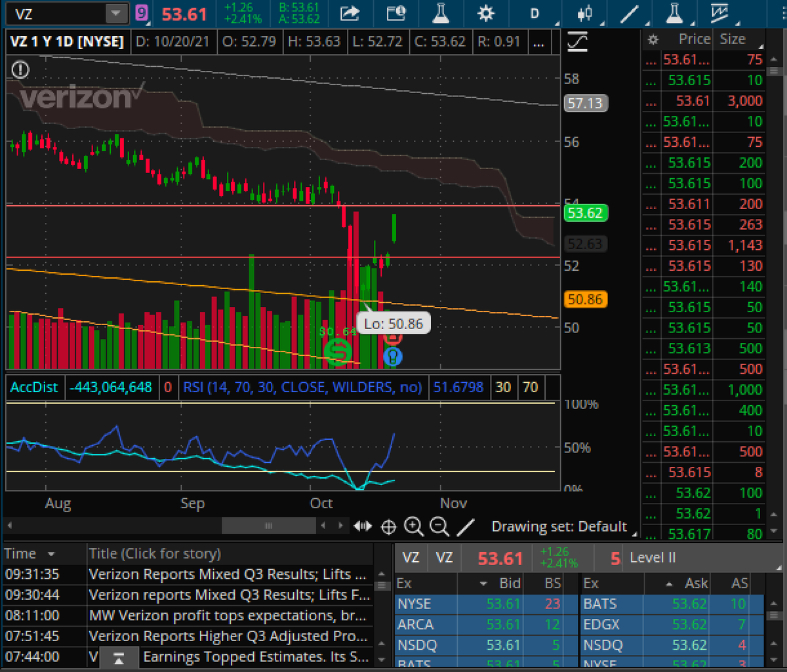
Task: Click the news list scroll down arrow
Action: coord(382,658)
